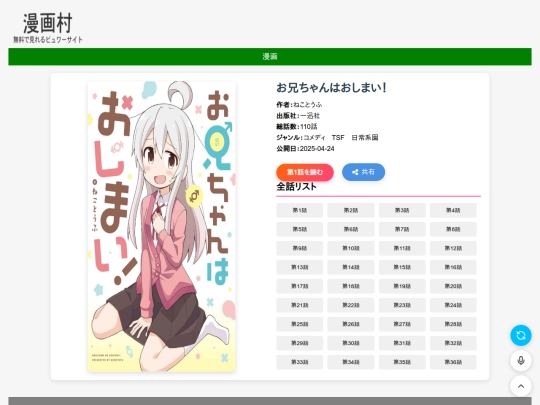Screen dimensions: 540x405
Task: Open chapter 第16話
Action: (453, 267)
